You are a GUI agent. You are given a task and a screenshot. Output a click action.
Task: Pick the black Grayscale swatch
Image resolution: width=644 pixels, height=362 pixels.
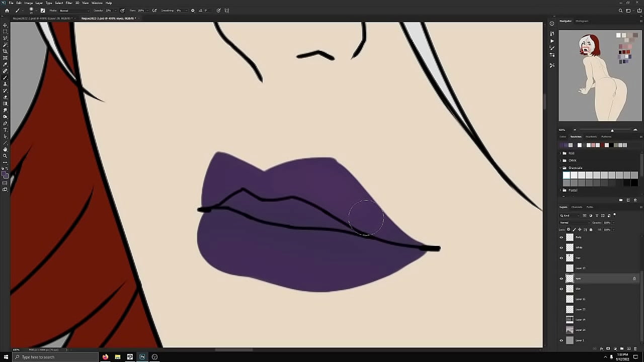click(634, 183)
